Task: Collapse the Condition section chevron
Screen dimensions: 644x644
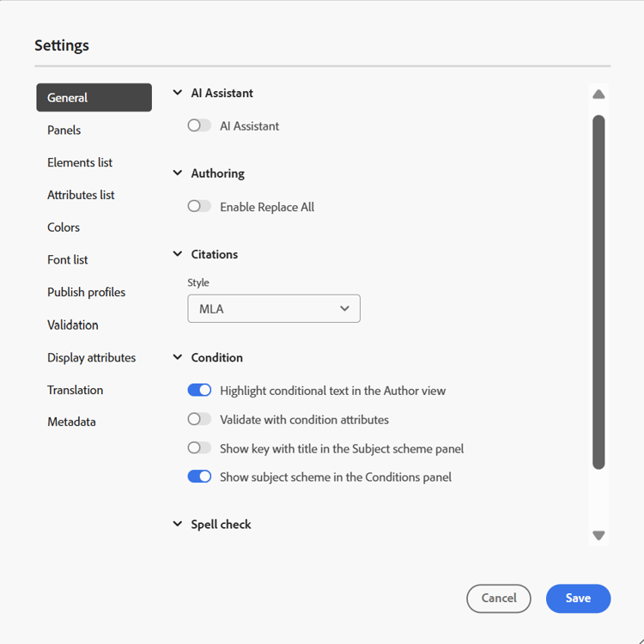Action: [x=178, y=357]
